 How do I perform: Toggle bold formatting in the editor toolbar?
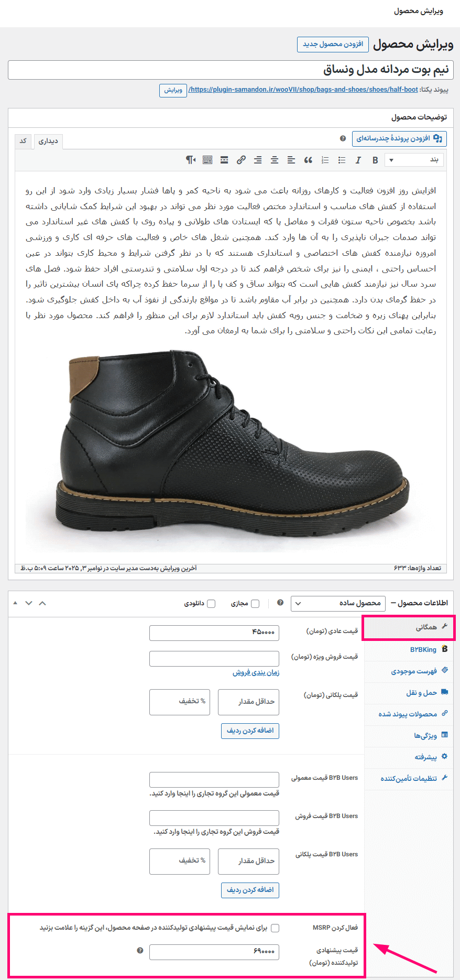tap(375, 160)
